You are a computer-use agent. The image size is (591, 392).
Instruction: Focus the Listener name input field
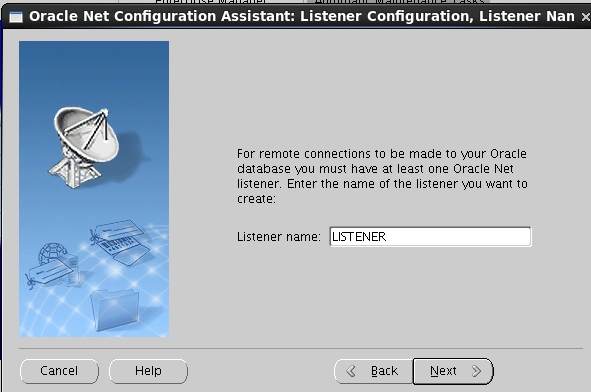[x=430, y=237]
